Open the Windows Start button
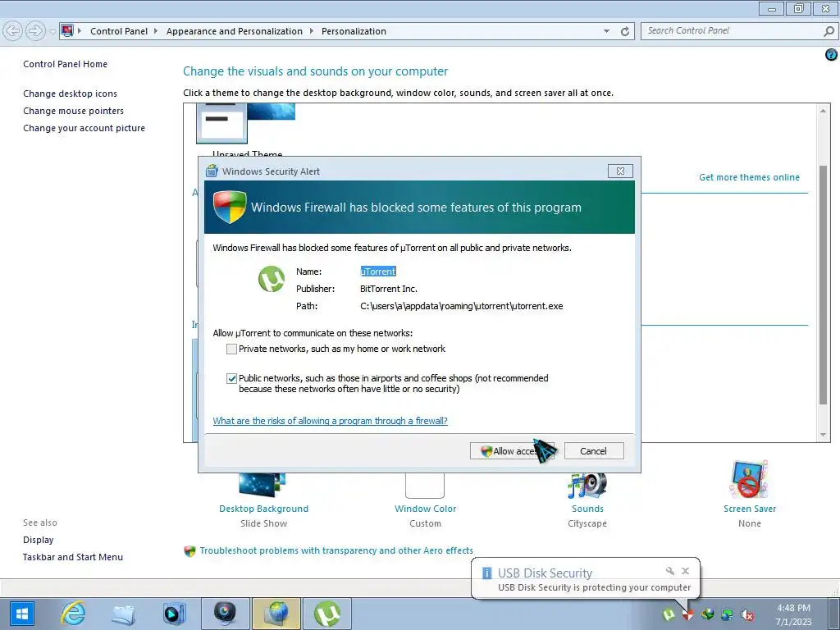This screenshot has width=840, height=630. click(21, 613)
